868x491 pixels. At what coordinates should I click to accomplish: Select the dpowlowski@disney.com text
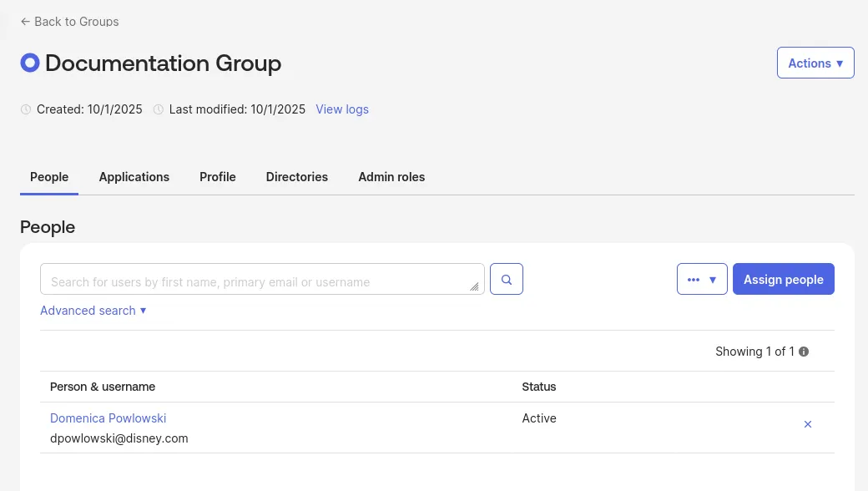coord(119,438)
